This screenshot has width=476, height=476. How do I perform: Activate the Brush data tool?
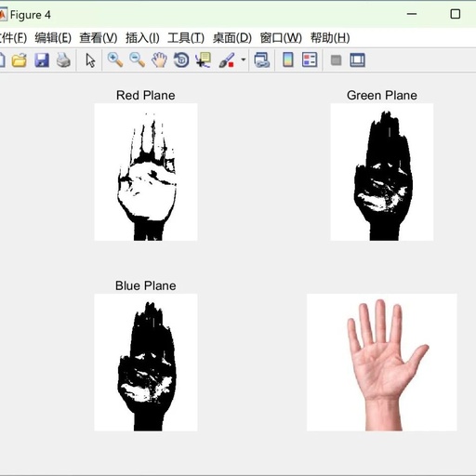pos(227,60)
